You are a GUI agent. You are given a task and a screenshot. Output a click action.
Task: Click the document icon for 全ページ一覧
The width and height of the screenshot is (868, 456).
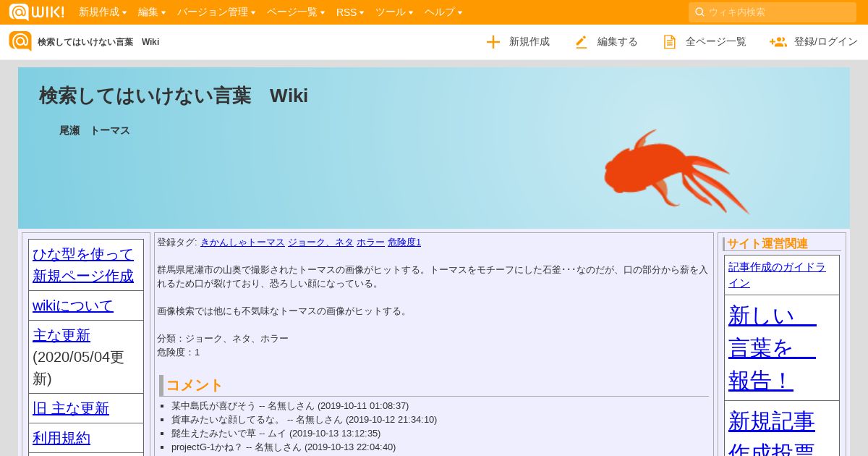(670, 42)
